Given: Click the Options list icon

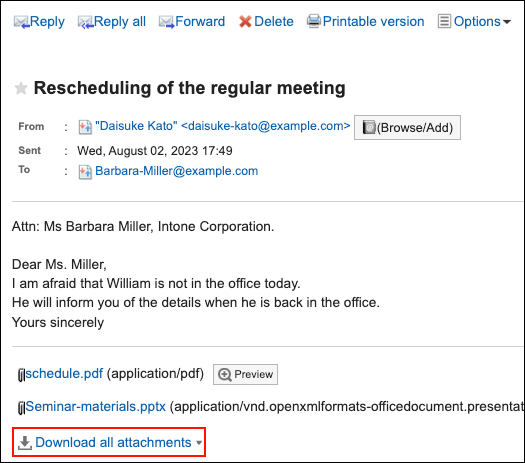Looking at the screenshot, I should coord(444,21).
